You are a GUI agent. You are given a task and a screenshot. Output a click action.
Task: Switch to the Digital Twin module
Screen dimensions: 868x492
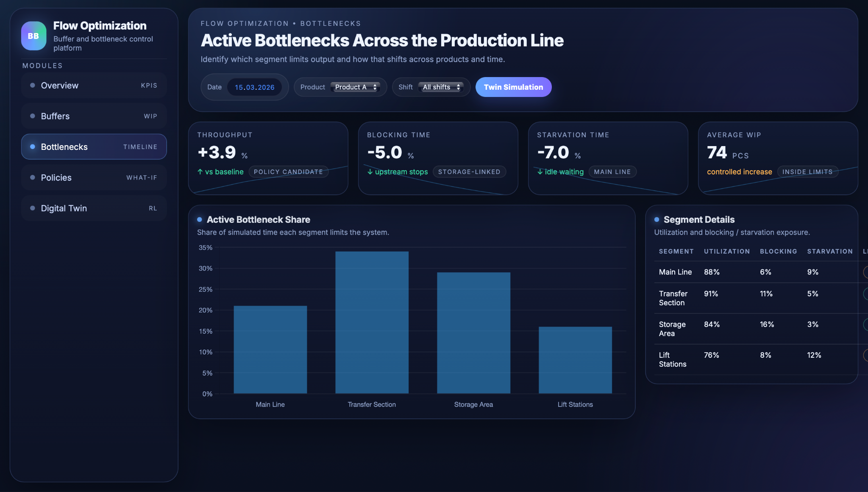[94, 208]
